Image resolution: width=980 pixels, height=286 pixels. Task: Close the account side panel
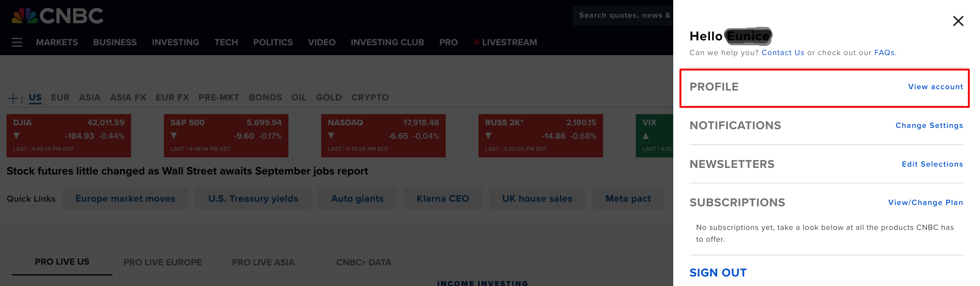tap(958, 21)
